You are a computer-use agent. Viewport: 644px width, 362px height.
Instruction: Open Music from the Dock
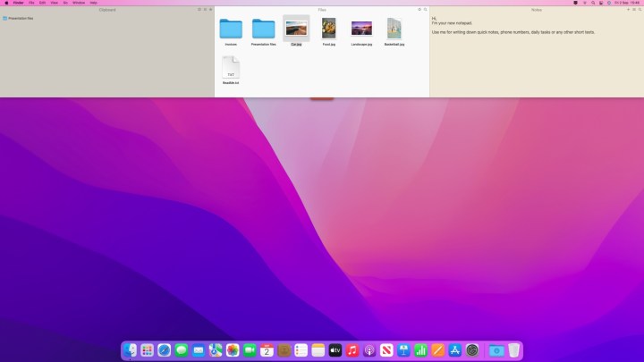[x=352, y=350]
